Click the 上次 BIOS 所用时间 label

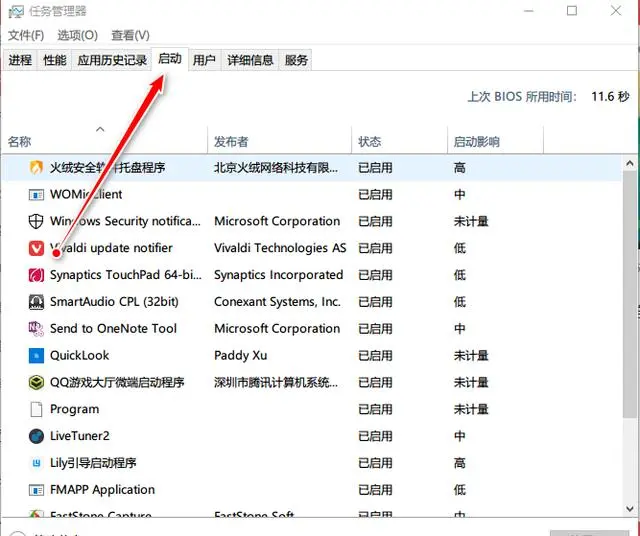tap(522, 97)
